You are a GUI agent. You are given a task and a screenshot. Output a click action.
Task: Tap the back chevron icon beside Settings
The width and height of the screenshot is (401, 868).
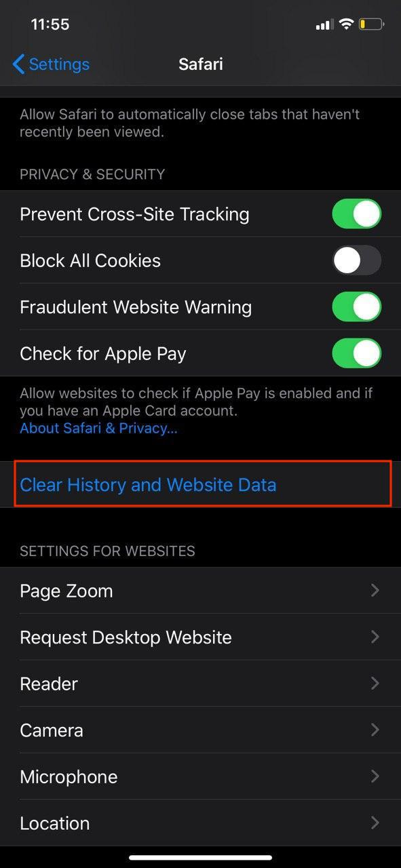click(x=18, y=64)
